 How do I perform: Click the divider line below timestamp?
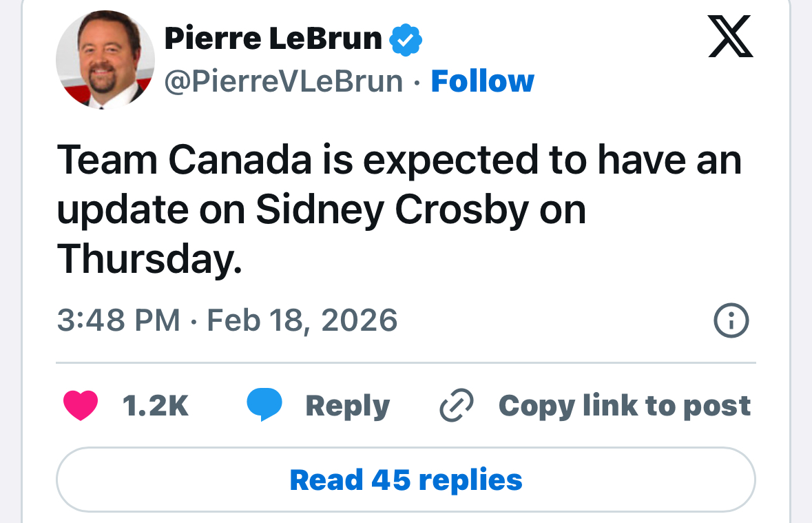(x=406, y=363)
